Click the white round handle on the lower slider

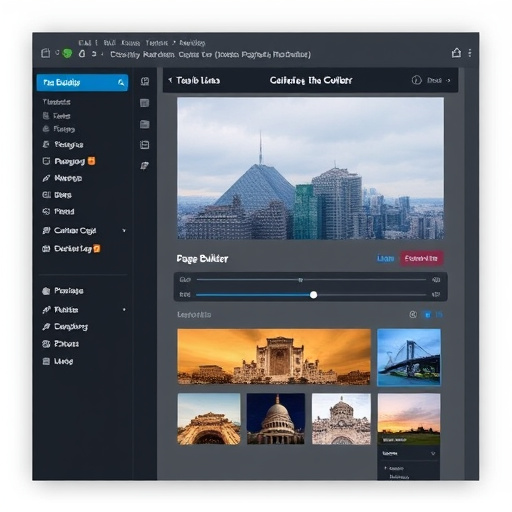click(313, 295)
